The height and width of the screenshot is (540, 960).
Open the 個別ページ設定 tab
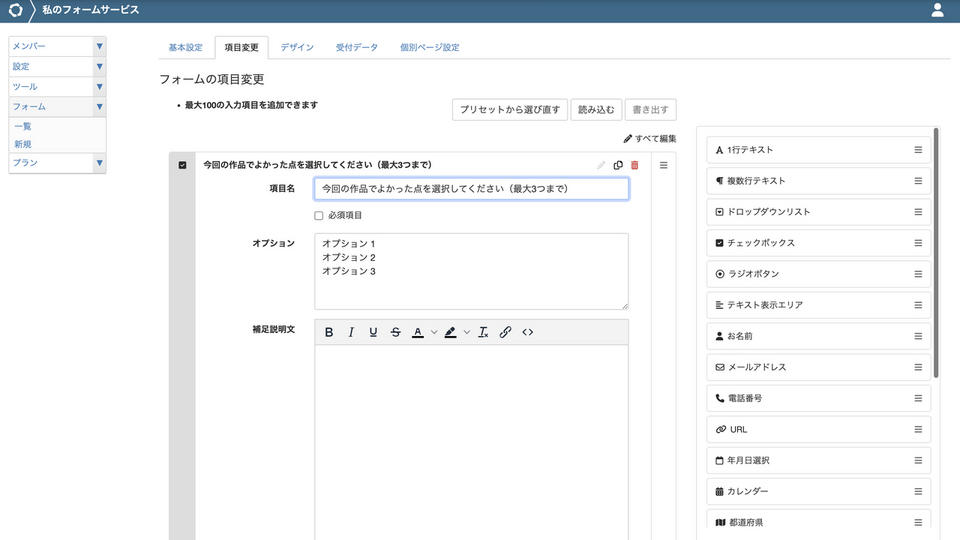click(429, 47)
